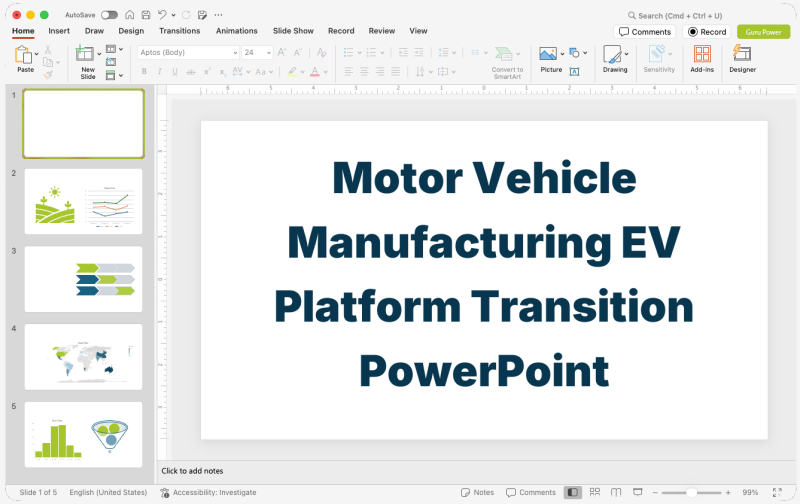Expand the Paste options arrow
The height and width of the screenshot is (504, 800).
(x=36, y=54)
